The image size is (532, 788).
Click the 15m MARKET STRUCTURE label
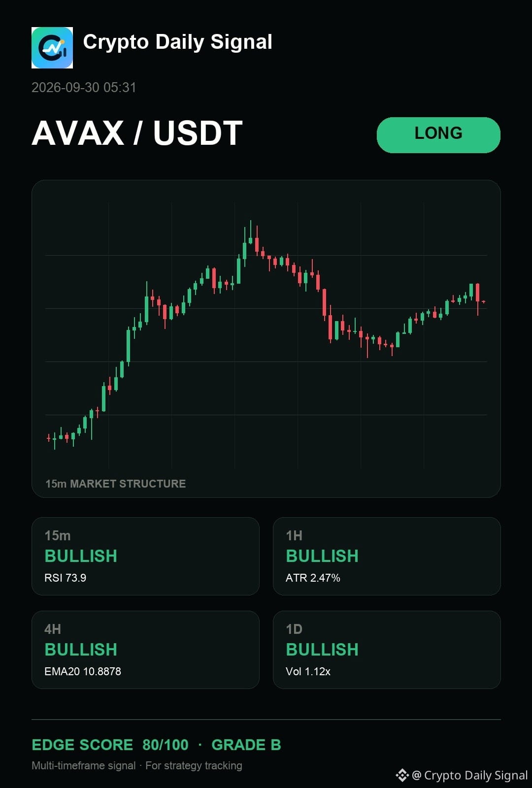(x=116, y=484)
